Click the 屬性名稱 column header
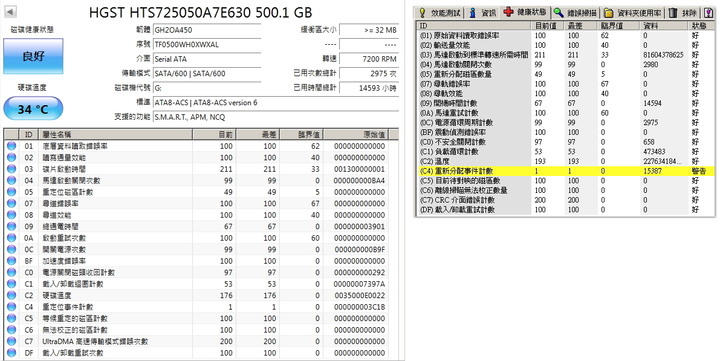 (115, 134)
